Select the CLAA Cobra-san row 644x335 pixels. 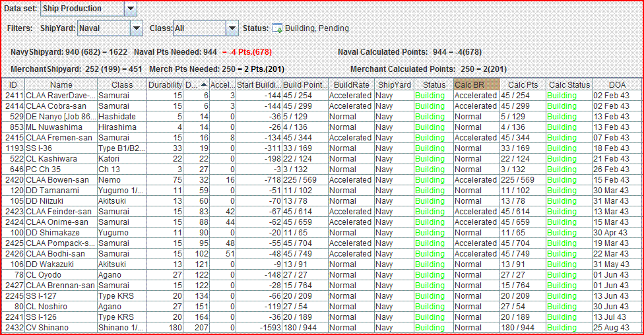322,106
